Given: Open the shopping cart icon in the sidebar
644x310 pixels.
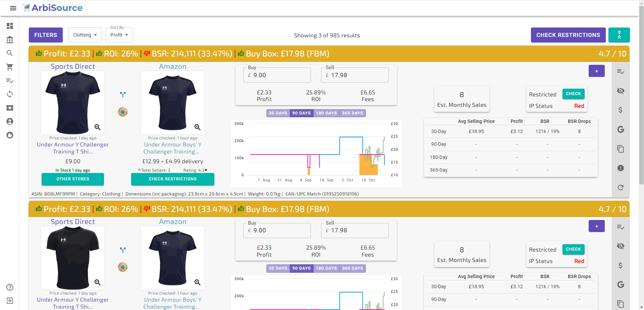Looking at the screenshot, I should (10, 67).
